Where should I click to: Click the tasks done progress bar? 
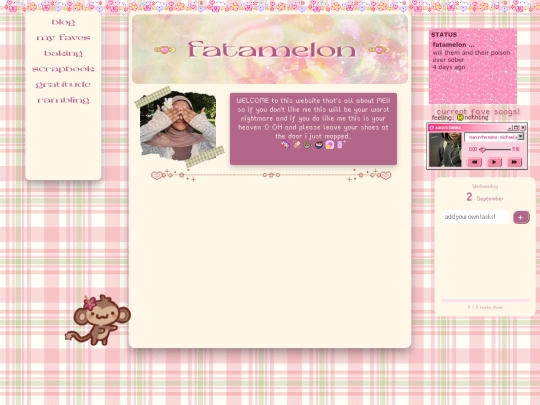485,301
